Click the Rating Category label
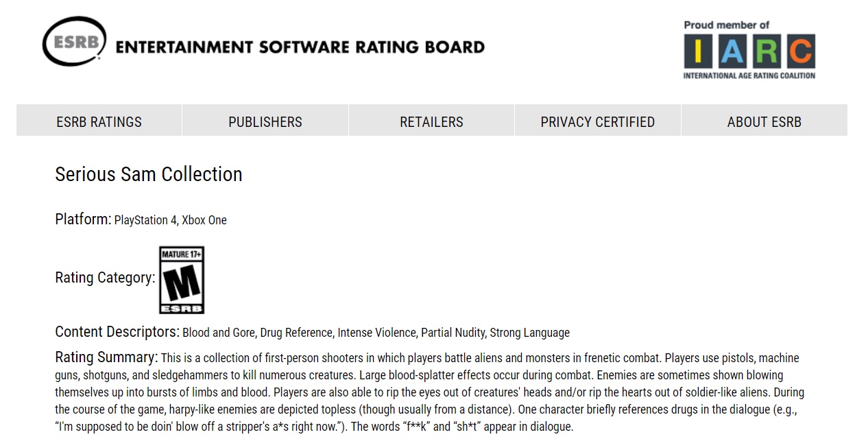 pos(105,278)
